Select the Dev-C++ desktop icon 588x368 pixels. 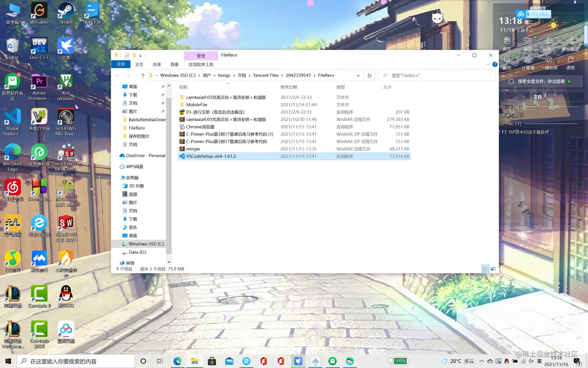[39, 49]
